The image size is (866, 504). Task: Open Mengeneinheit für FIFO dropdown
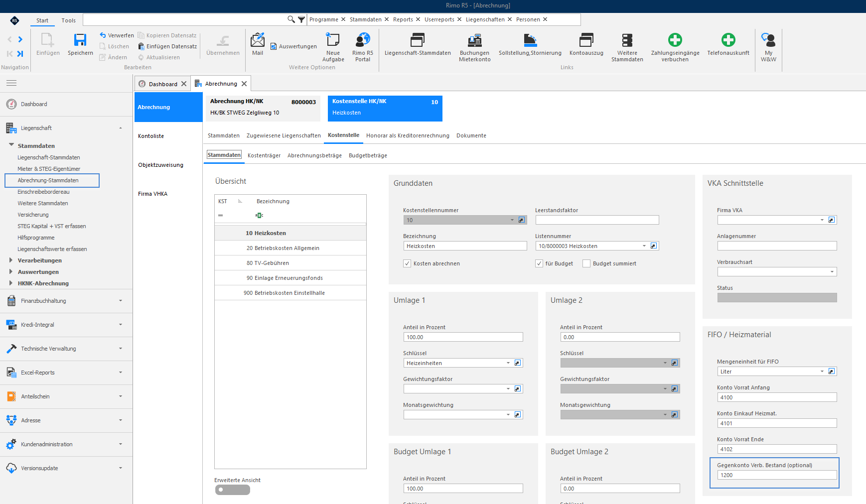coord(822,371)
